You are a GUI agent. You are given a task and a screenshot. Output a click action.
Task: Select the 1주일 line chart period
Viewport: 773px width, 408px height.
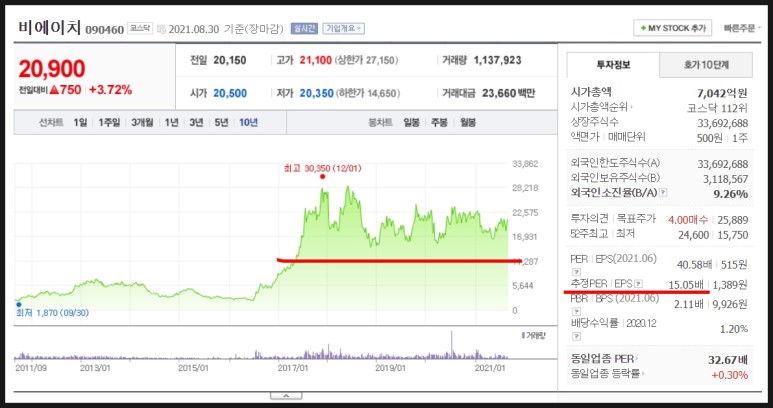point(109,123)
